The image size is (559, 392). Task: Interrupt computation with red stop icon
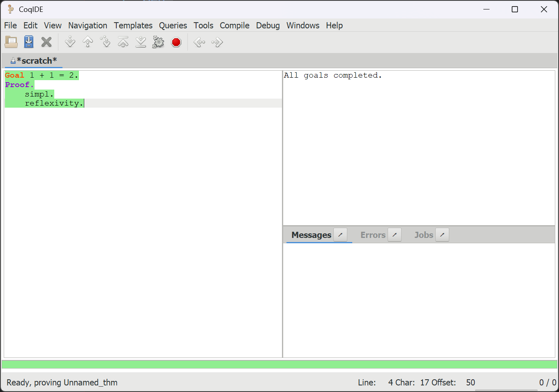tap(176, 42)
